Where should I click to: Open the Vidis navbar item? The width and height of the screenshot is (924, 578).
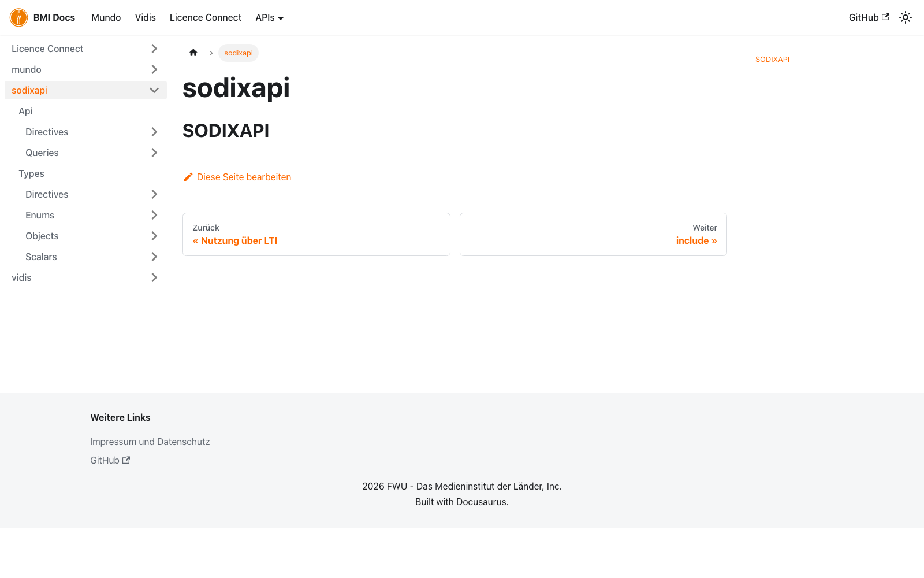(x=146, y=17)
